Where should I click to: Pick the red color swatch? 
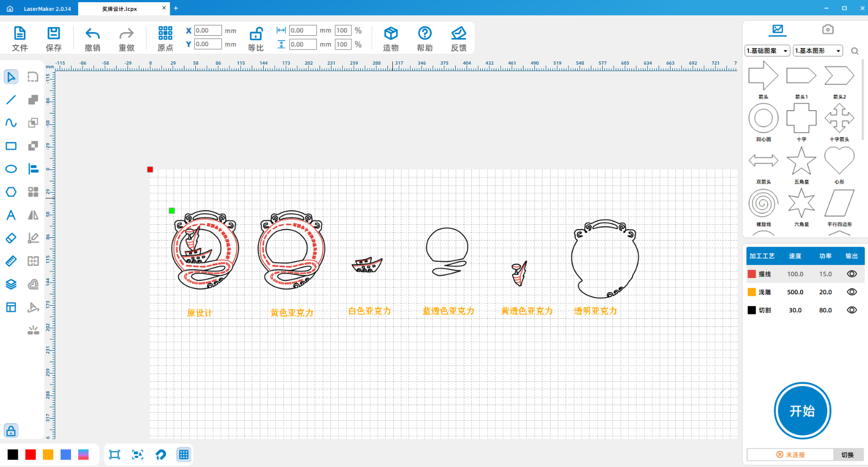tap(31, 455)
